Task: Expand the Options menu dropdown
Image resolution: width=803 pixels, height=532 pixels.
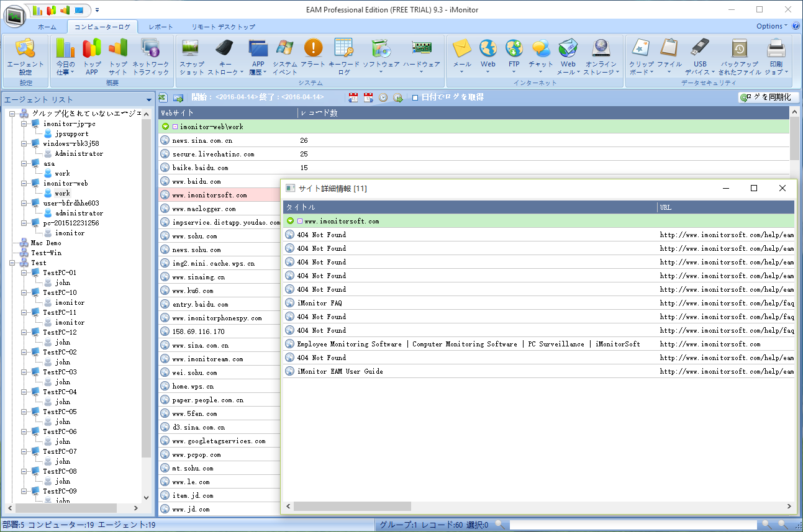Action: (771, 26)
